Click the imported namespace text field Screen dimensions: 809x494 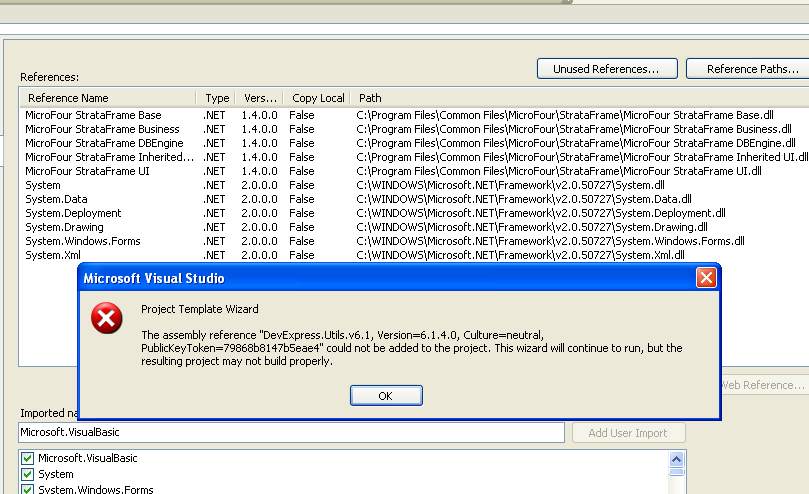tap(290, 432)
